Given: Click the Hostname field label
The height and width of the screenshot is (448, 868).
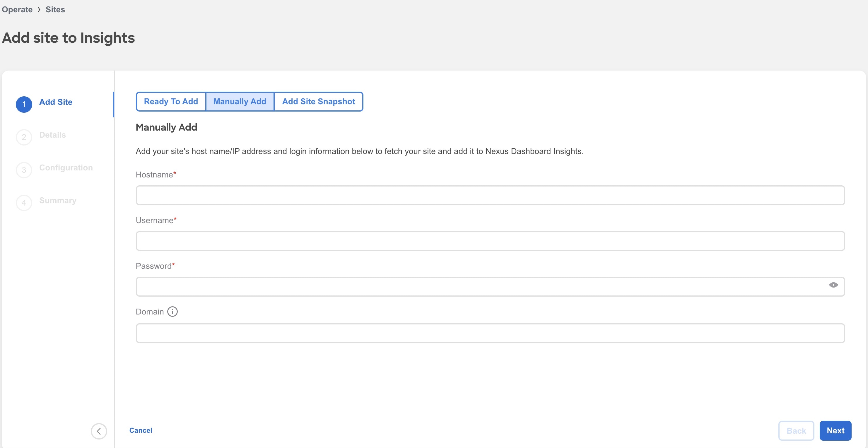Looking at the screenshot, I should [x=154, y=175].
